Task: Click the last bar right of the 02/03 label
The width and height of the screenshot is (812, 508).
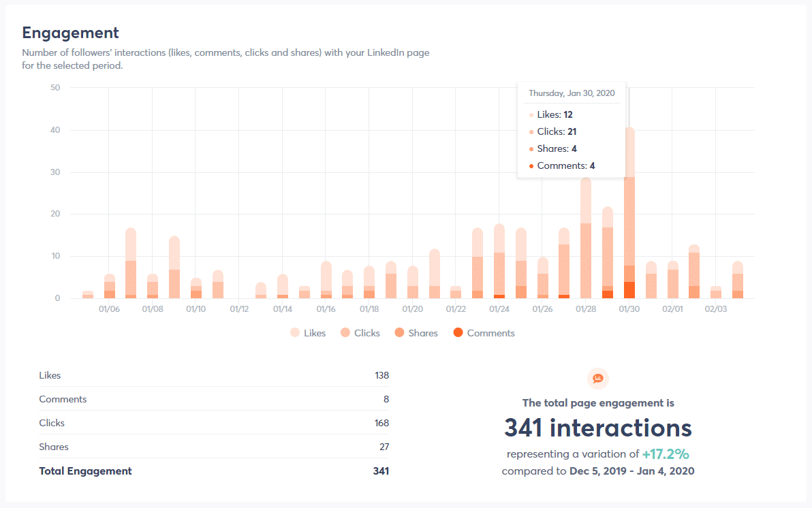Action: click(738, 281)
